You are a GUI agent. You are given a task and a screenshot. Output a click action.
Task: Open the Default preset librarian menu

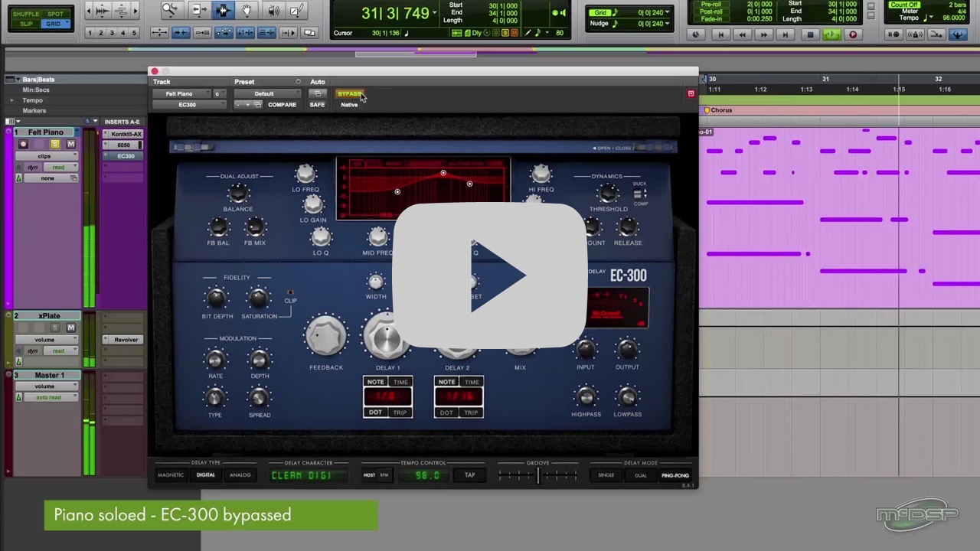coord(267,93)
